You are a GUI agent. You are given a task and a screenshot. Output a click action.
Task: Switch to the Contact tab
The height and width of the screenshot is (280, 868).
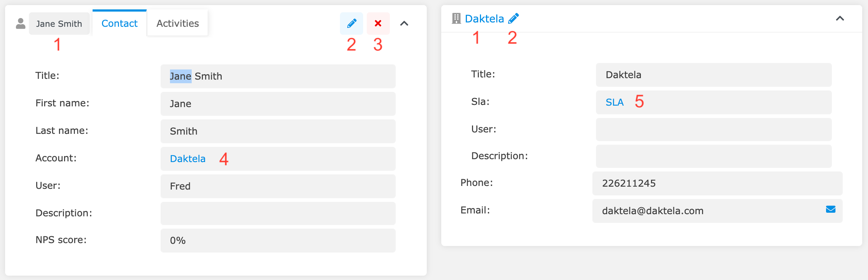119,23
